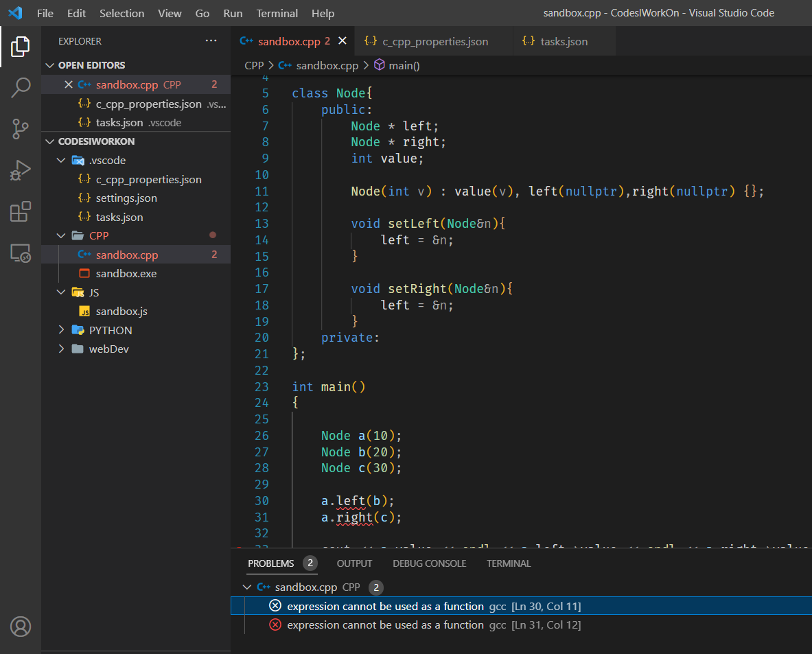Click sandbox.cpp in breadcrumb path
This screenshot has width=812, height=654.
[327, 65]
